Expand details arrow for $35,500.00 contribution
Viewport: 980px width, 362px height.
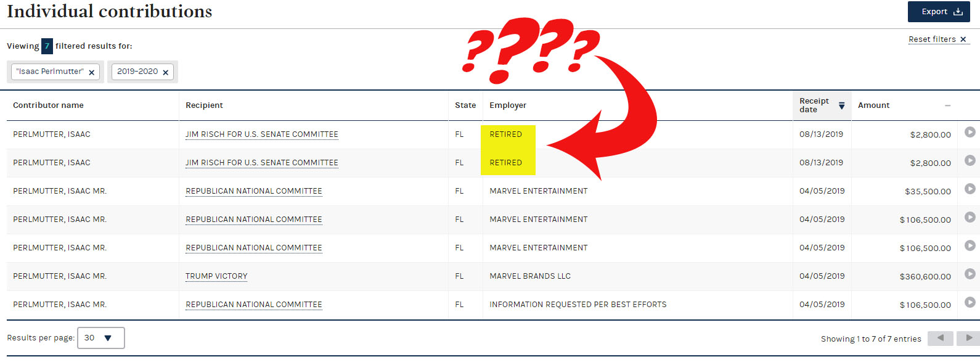point(970,189)
